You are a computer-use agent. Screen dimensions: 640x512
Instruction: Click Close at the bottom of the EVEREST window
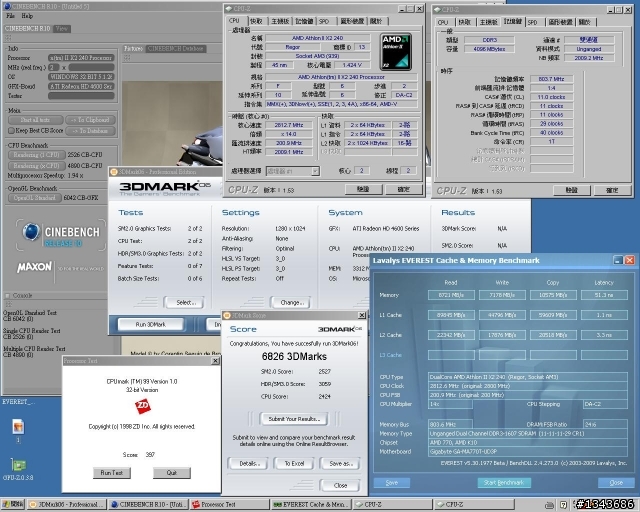tap(616, 483)
